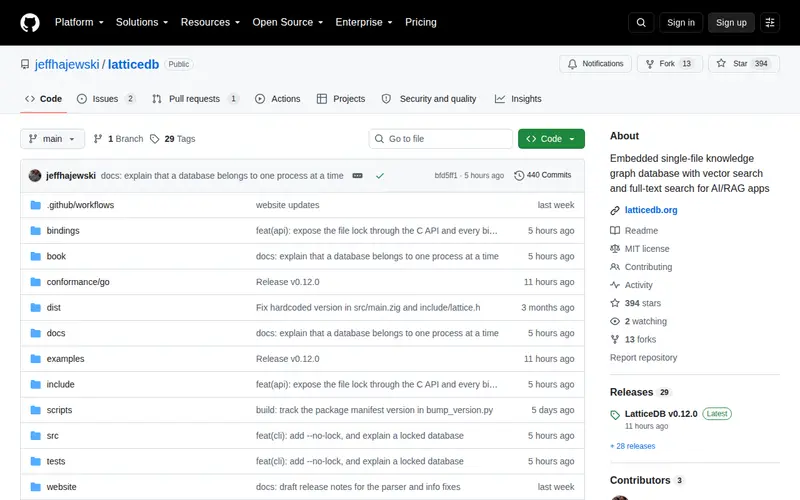The image size is (800, 500).
Task: Click the tag icon beside 29 Tags
Action: (155, 139)
